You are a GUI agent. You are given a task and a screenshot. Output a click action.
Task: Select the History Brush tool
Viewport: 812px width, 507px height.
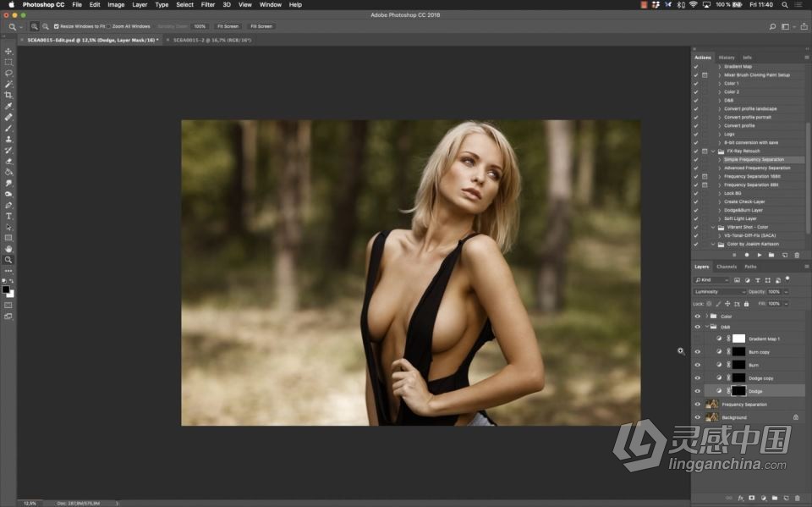(8, 150)
